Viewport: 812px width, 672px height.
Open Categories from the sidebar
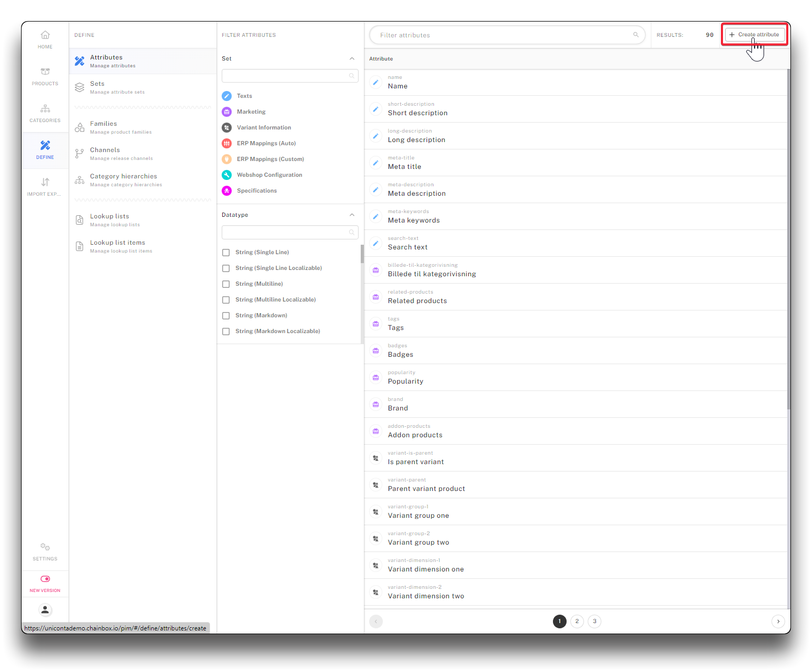pos(45,113)
